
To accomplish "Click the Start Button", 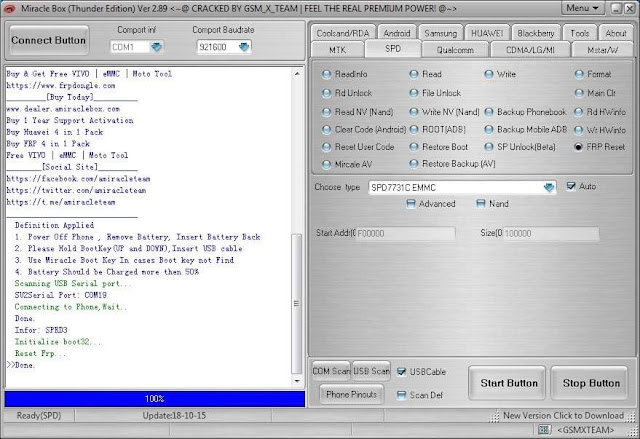I will point(509,383).
